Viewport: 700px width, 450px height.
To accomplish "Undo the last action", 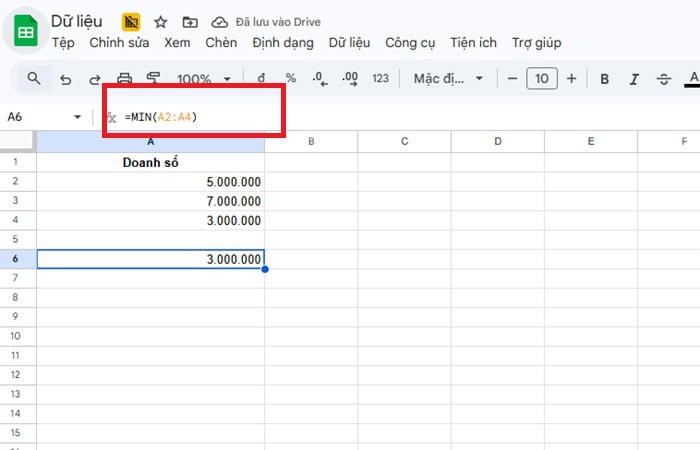I will coord(66,78).
